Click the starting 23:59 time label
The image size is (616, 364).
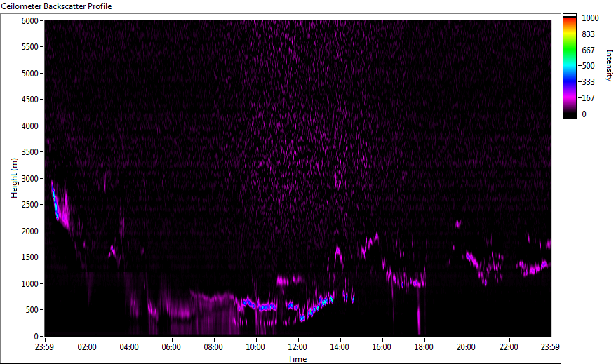(44, 347)
